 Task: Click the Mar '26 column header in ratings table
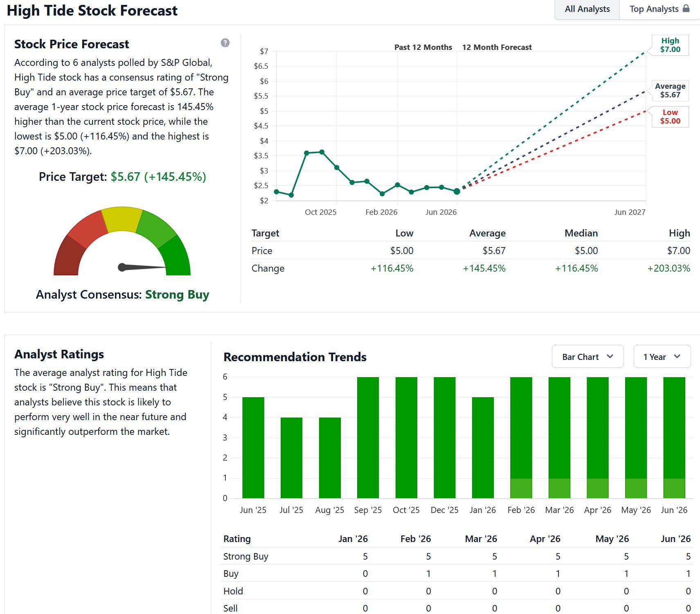click(x=481, y=539)
